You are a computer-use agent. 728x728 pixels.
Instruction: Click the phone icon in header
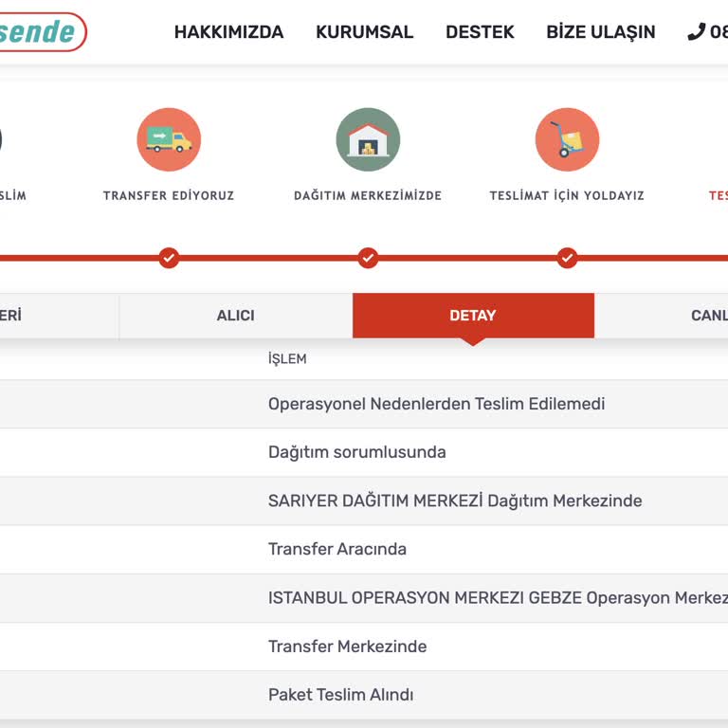click(x=697, y=31)
